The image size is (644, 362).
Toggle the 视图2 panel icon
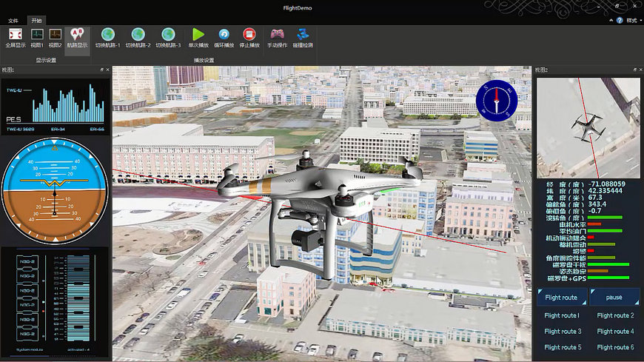tap(55, 34)
